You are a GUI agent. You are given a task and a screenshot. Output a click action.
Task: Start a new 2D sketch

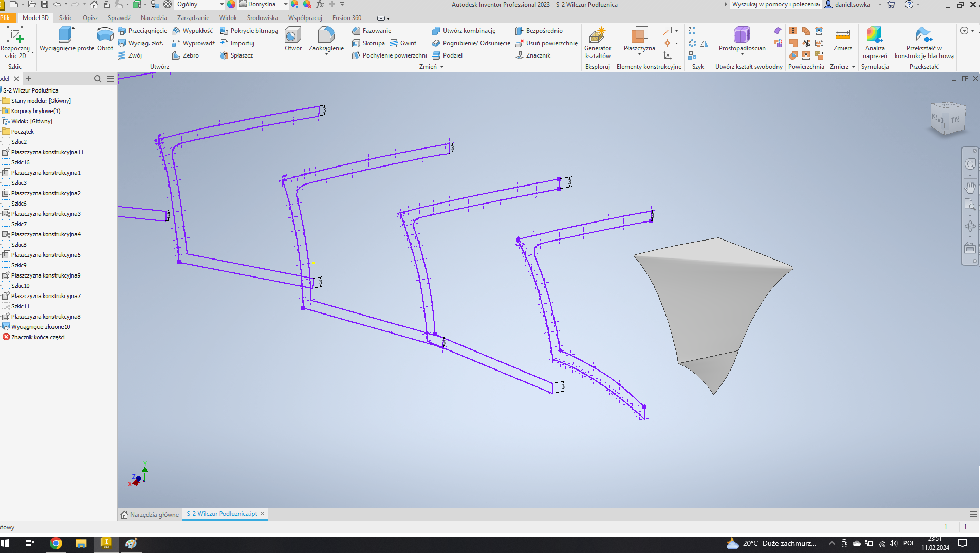(15, 43)
